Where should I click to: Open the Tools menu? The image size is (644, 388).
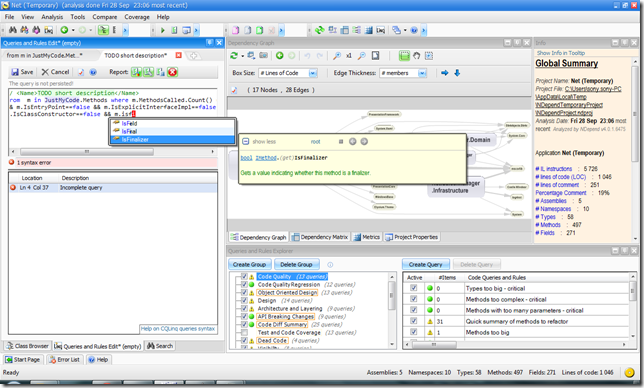click(78, 17)
